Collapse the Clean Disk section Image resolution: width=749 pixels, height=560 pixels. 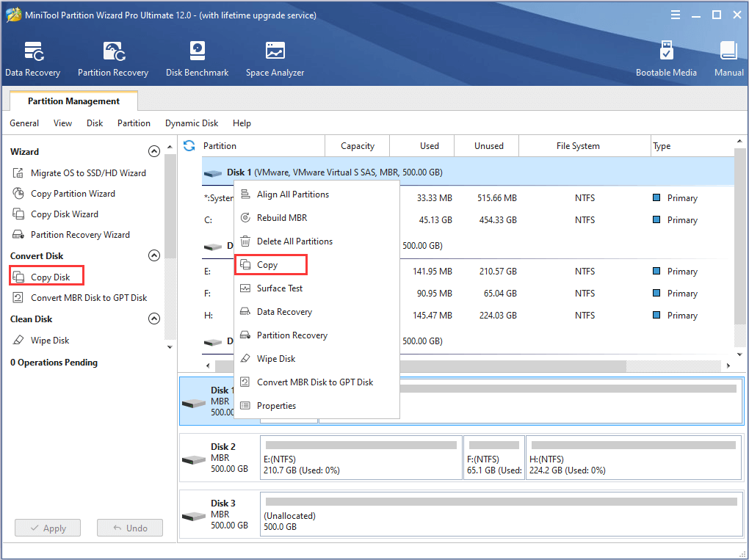coord(154,319)
